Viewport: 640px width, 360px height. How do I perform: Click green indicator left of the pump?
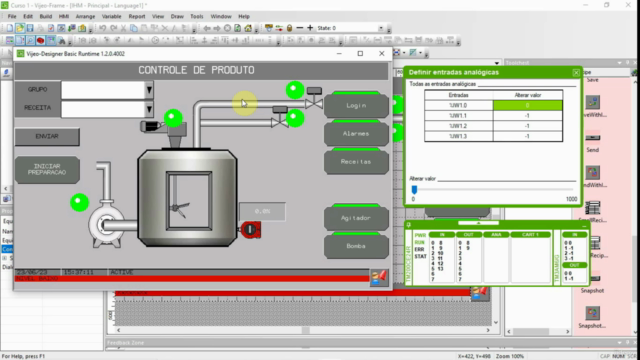pos(79,202)
